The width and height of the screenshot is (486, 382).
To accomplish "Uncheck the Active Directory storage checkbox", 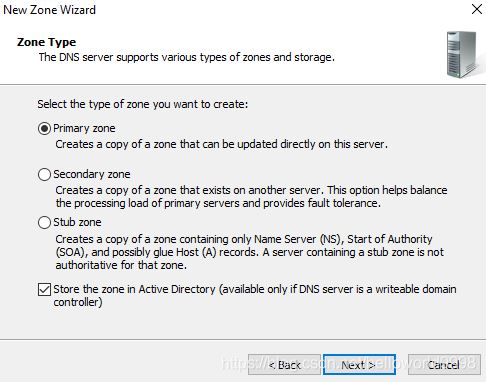I will coord(44,289).
